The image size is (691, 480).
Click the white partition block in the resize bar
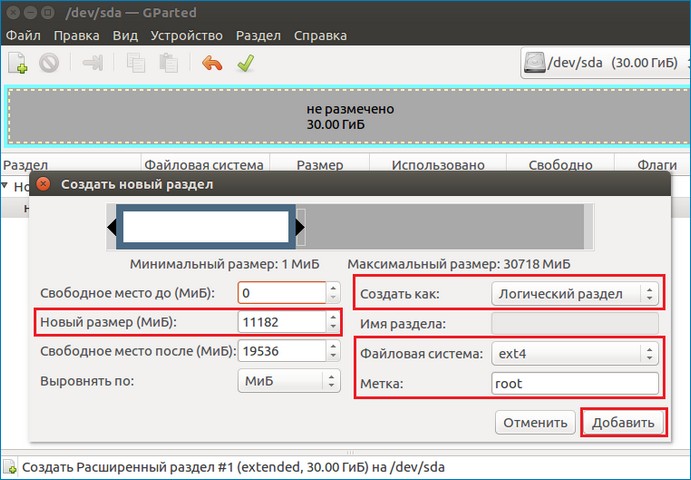(x=206, y=227)
